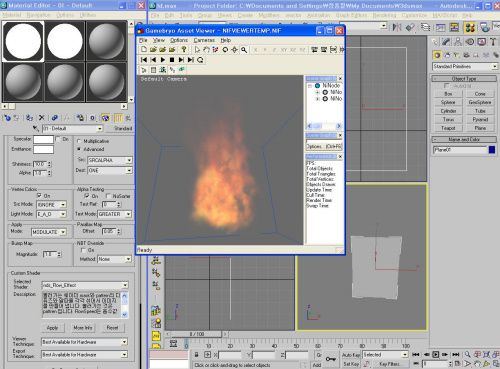The height and width of the screenshot is (369, 500).
Task: Select the Geometry category icon in Create panel
Action: click(x=437, y=55)
